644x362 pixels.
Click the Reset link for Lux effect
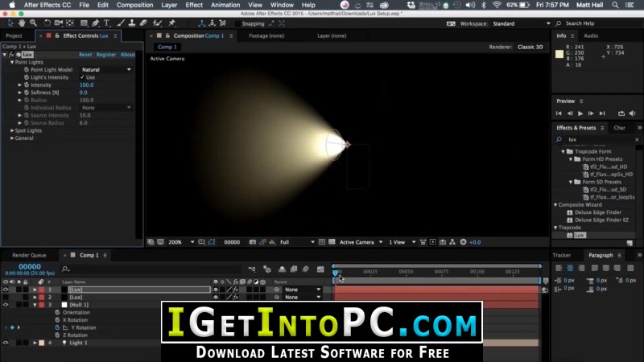point(85,55)
